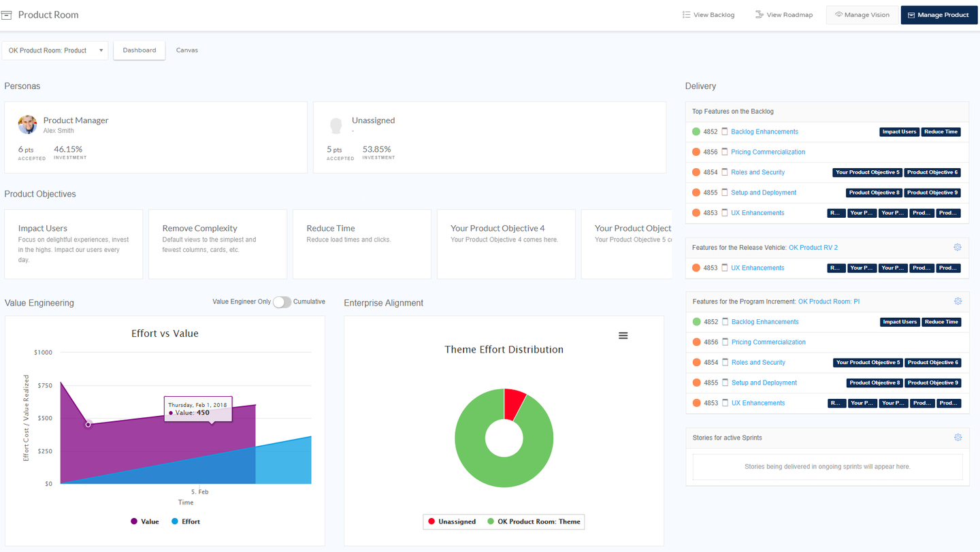Toggle the Effort series in chart legend
This screenshot has width=980, height=552.
pyautogui.click(x=185, y=521)
